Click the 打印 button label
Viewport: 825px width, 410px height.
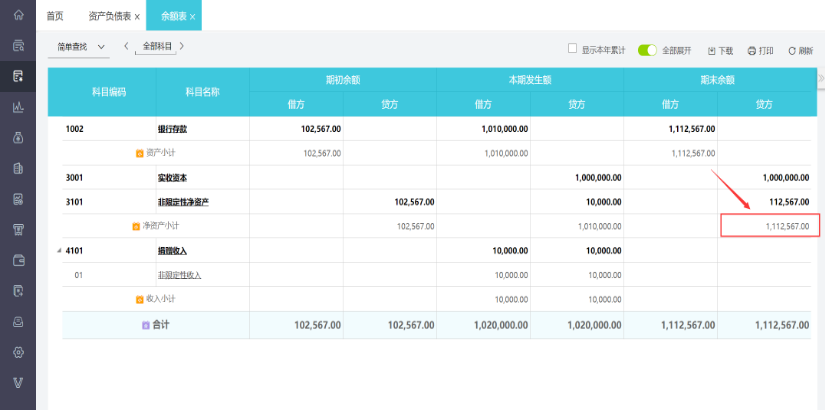coord(766,51)
